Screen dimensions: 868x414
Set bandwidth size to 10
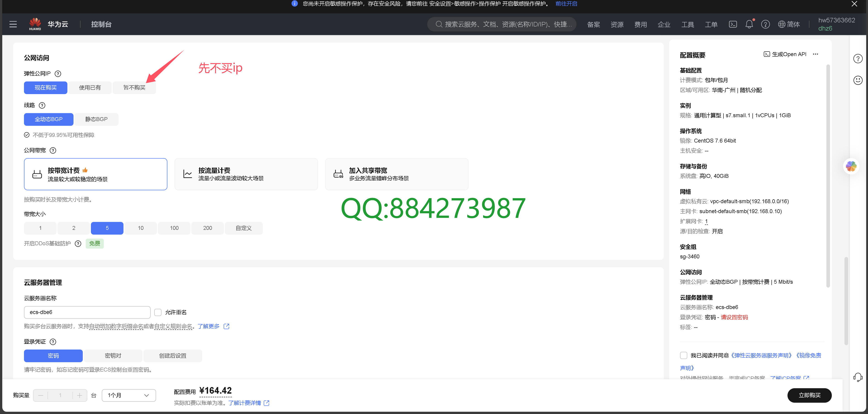[x=140, y=228]
